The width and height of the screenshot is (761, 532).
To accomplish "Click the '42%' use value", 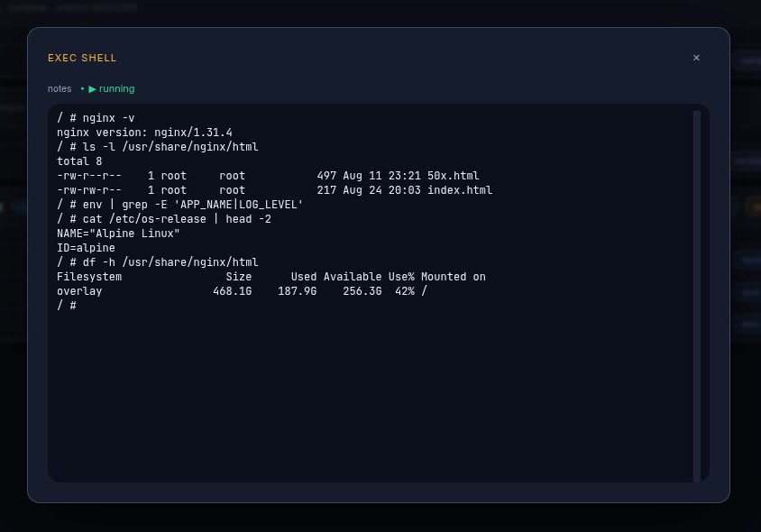I will click(405, 291).
